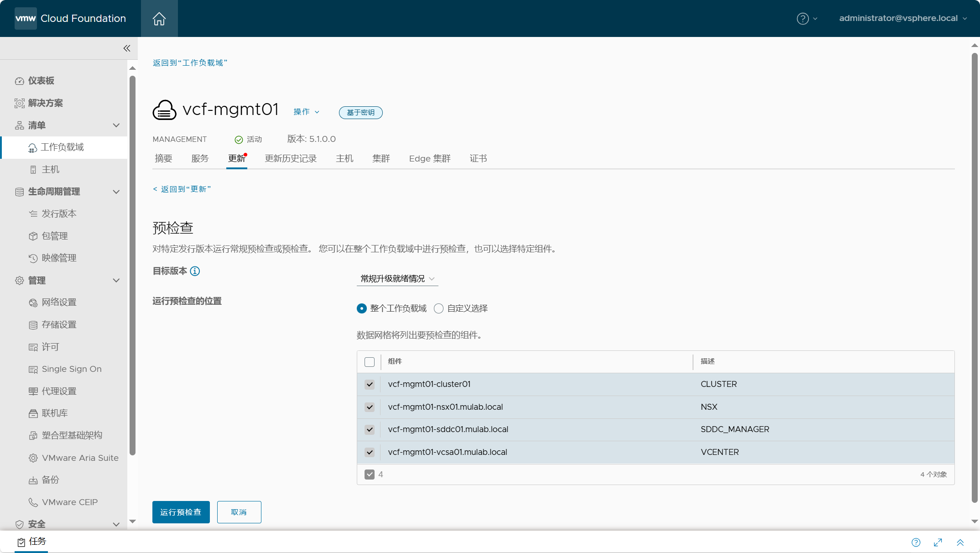The width and height of the screenshot is (980, 553).
Task: Open the 操作 actions dropdown
Action: 306,112
